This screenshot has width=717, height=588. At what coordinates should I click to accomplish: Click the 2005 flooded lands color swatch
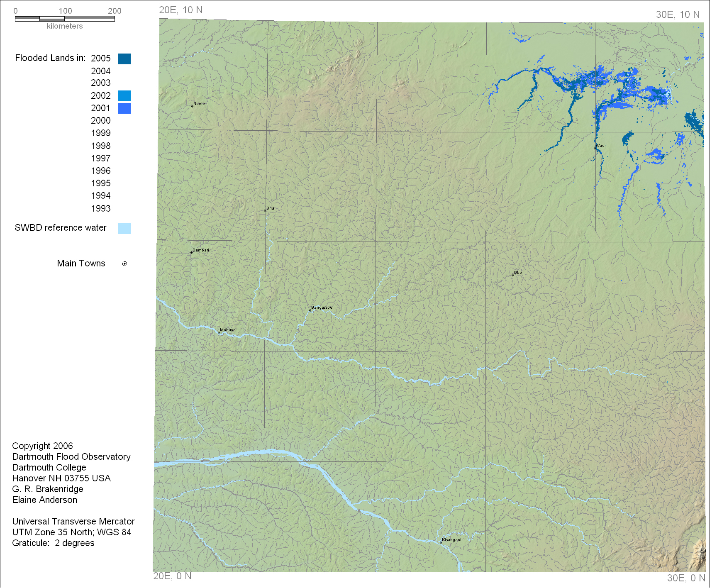coord(124,59)
